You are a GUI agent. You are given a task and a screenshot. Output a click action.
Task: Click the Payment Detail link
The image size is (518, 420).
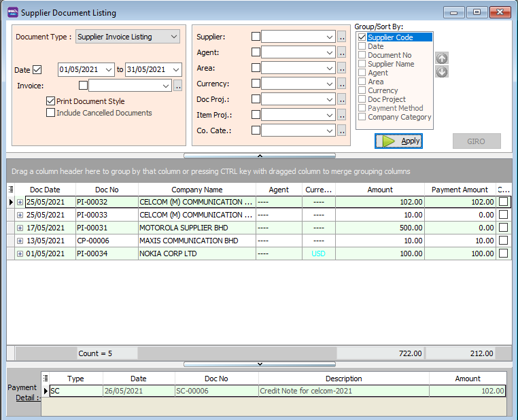(27, 397)
